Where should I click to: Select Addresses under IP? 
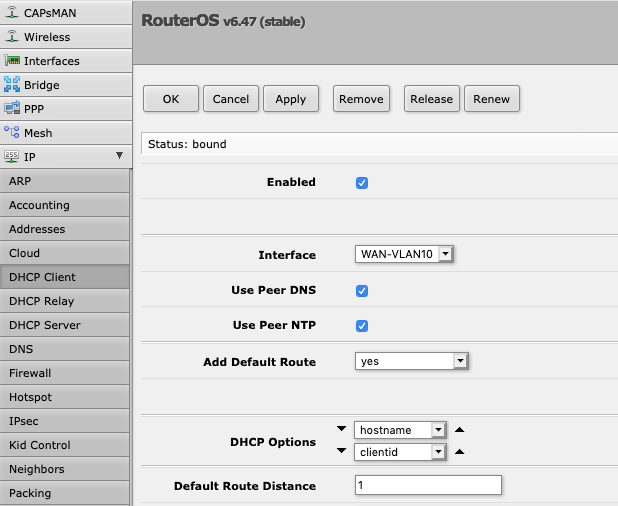[65, 229]
